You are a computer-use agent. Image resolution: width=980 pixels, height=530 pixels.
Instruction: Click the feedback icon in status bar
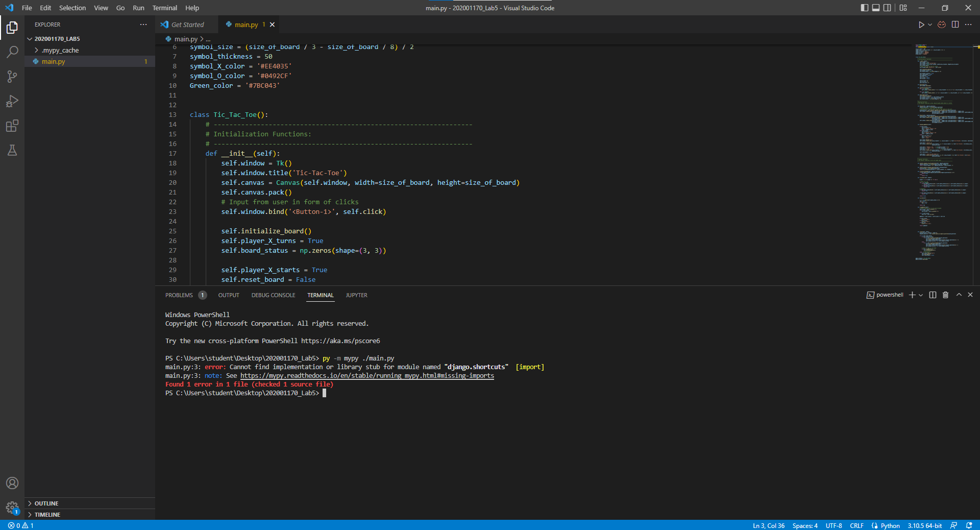(953, 525)
